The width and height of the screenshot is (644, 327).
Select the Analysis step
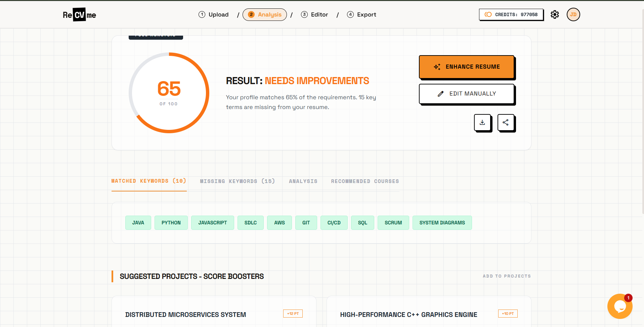click(265, 14)
